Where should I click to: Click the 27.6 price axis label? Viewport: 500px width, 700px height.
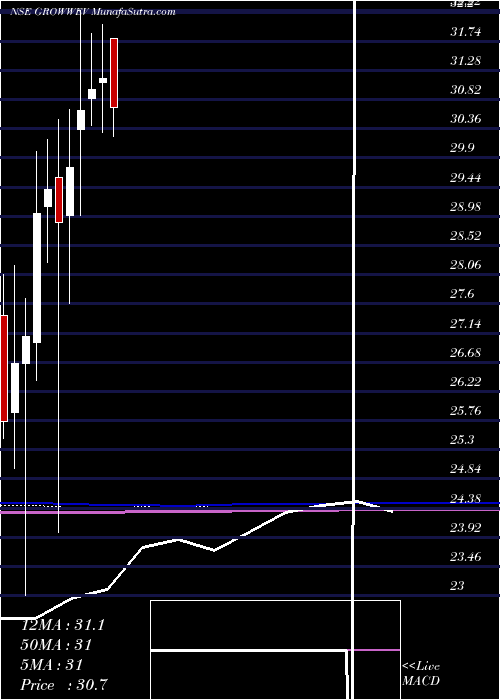pos(462,295)
